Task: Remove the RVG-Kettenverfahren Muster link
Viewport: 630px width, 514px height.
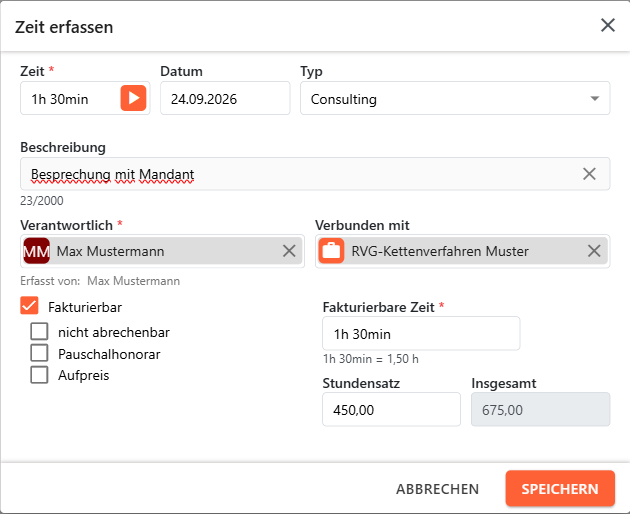Action: coord(594,251)
